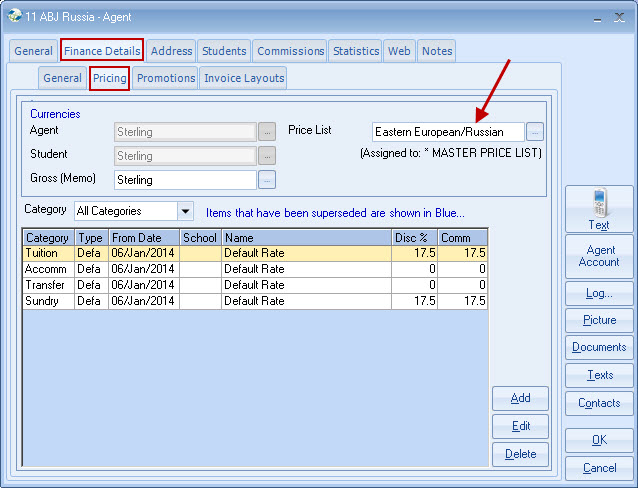Select the Invoice Layouts sub-tab
Image resolution: width=638 pixels, height=488 pixels.
click(x=244, y=78)
